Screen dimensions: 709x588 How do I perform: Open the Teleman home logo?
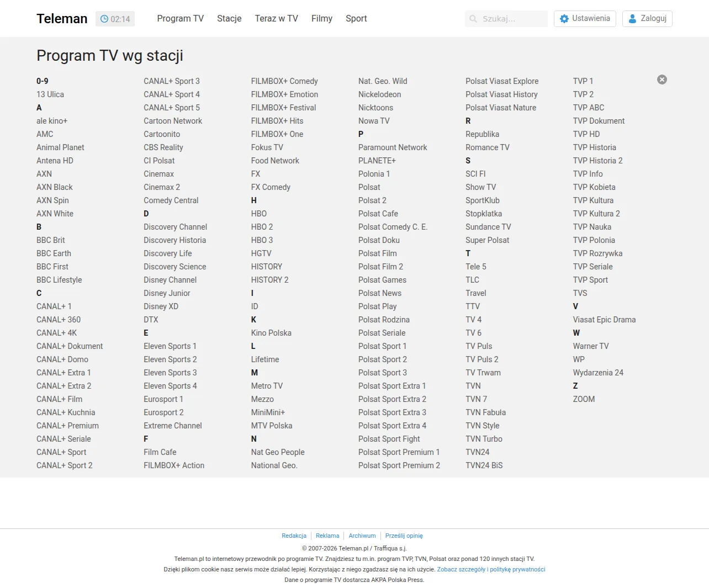click(62, 19)
